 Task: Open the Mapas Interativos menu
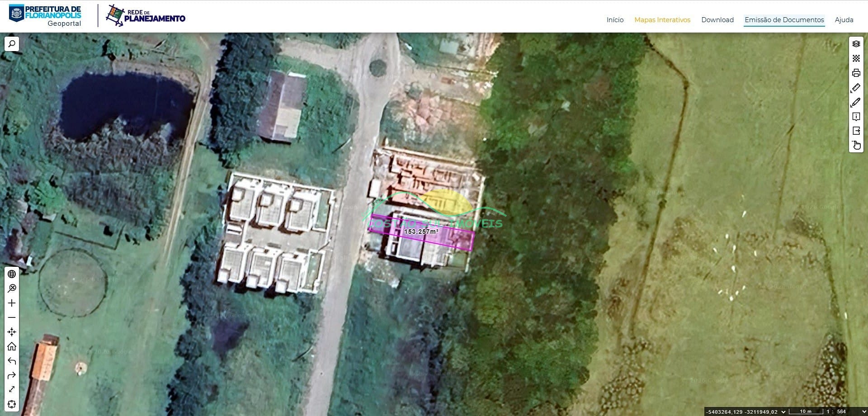662,20
